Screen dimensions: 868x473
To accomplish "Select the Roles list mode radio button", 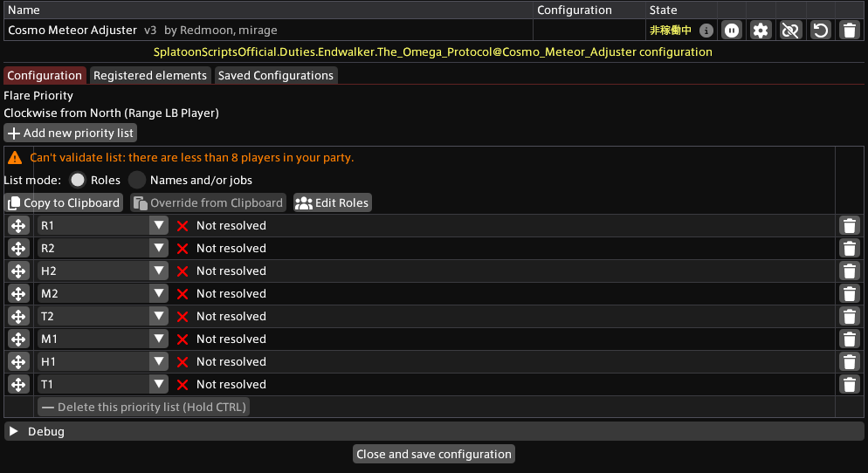I will point(78,180).
